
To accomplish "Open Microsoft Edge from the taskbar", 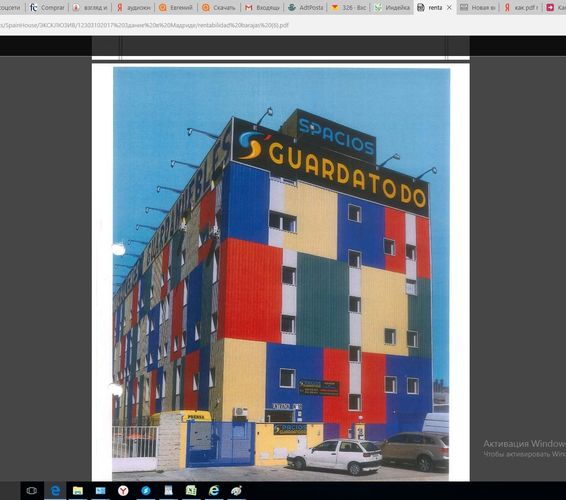I will (x=55, y=491).
